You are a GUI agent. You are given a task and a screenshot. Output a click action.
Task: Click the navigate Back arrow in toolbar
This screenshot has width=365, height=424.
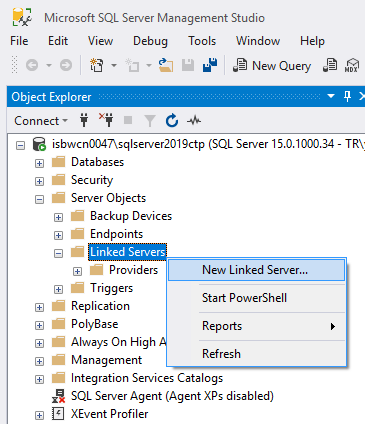click(32, 65)
